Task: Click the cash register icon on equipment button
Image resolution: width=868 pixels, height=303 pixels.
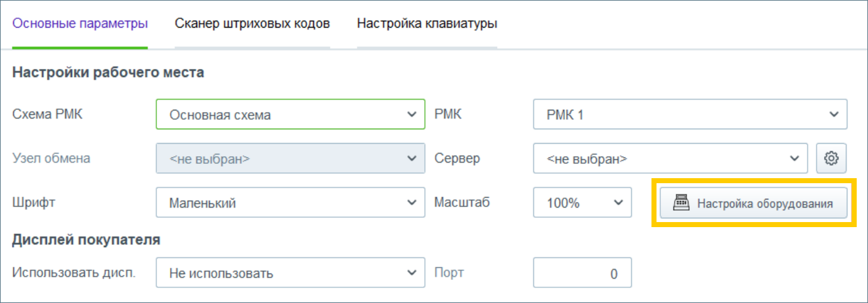Action: coord(681,204)
